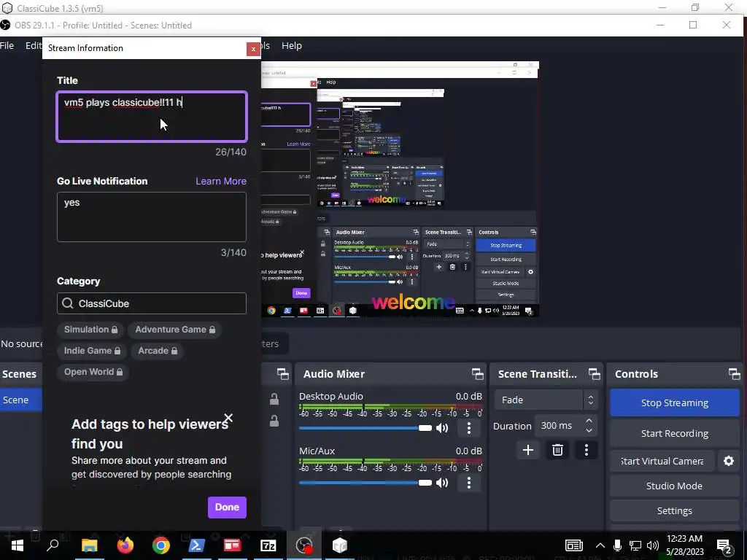Show hidden system tray icons
Viewport: 747px width, 560px height.
click(600, 545)
